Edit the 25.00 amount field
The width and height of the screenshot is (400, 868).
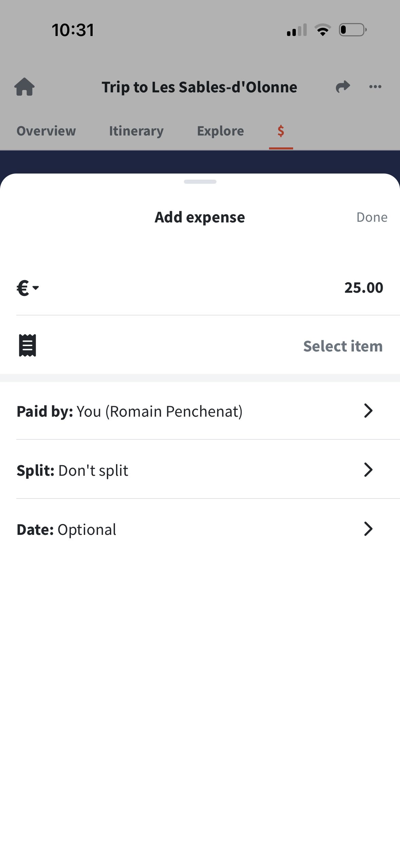(364, 288)
